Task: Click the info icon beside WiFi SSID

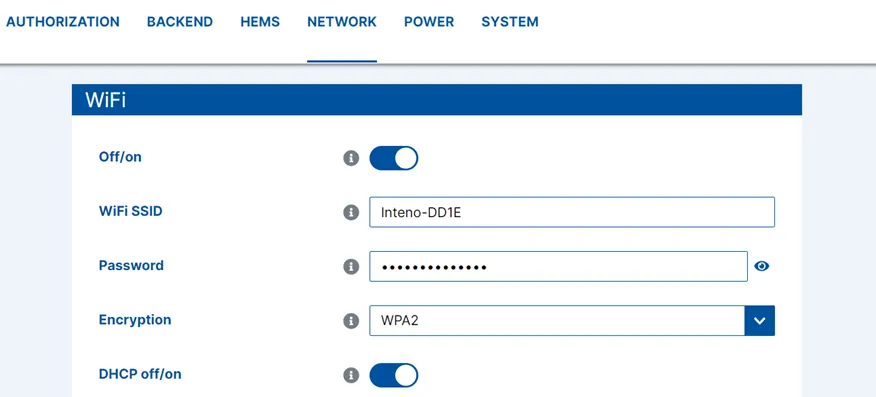Action: 351,212
